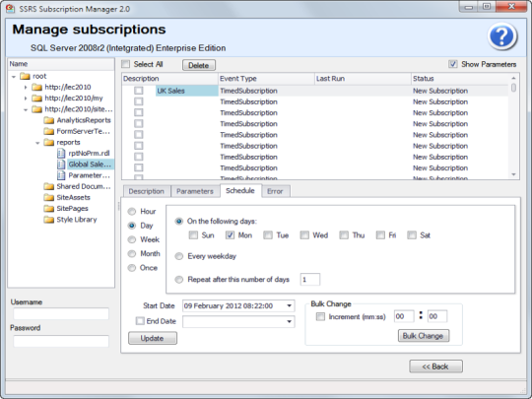
Task: Uncheck the Mon day checkbox
Action: (x=230, y=235)
